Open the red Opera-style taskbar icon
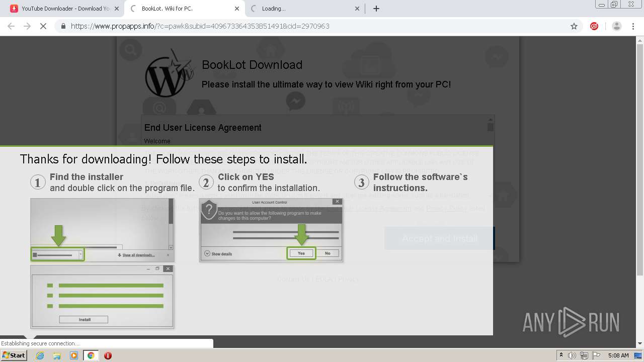The width and height of the screenshot is (644, 362). coord(108,355)
